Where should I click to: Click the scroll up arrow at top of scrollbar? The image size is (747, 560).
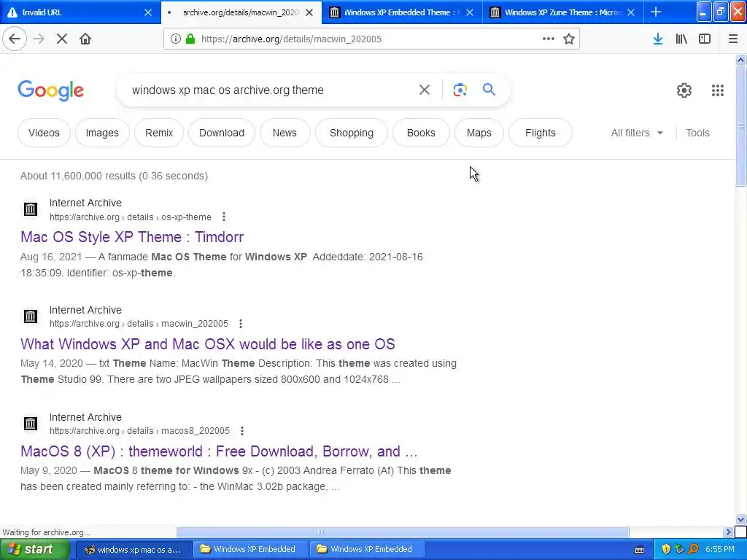click(x=740, y=60)
